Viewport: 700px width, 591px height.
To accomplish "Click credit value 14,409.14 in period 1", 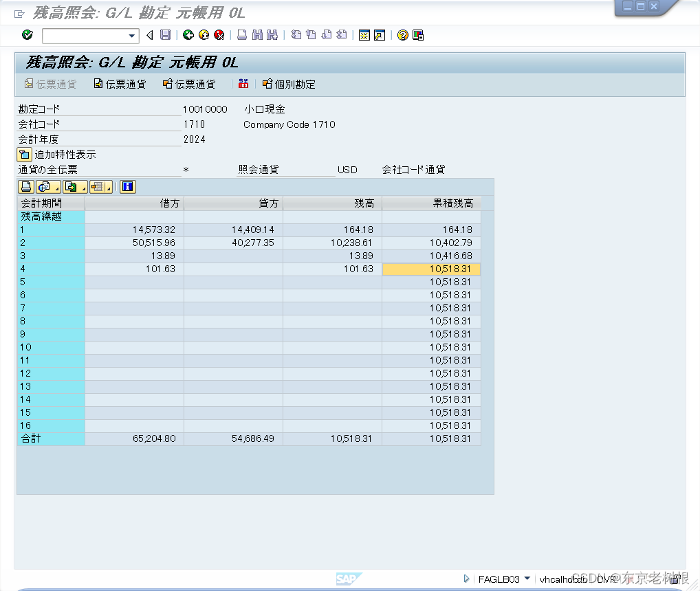I will coord(252,230).
